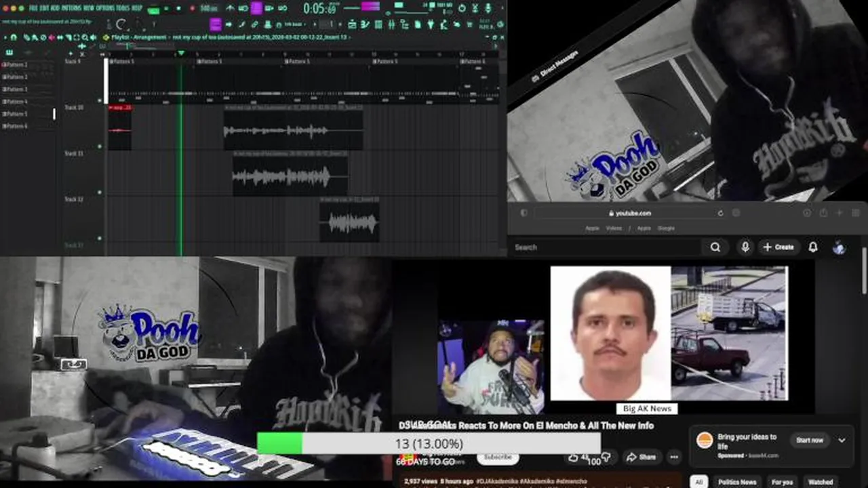Screen dimensions: 868x488
Task: Click the Track 11 label in the playlist
Action: pos(74,153)
